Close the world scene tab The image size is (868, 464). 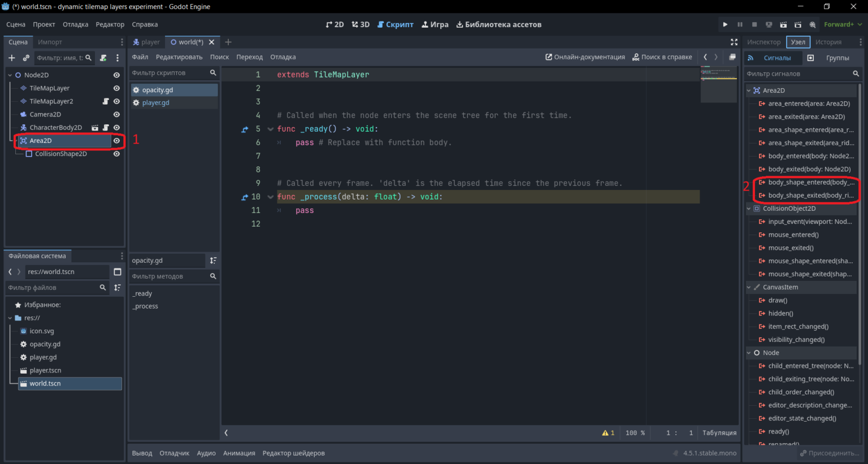[x=212, y=42]
